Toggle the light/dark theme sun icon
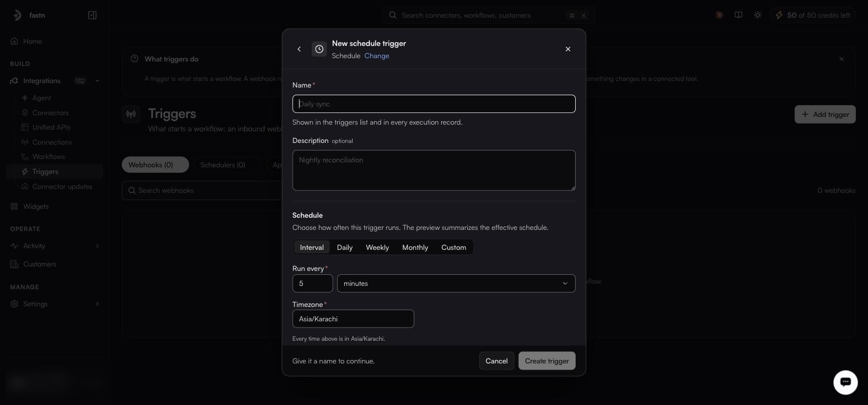Image resolution: width=868 pixels, height=405 pixels. click(x=758, y=16)
